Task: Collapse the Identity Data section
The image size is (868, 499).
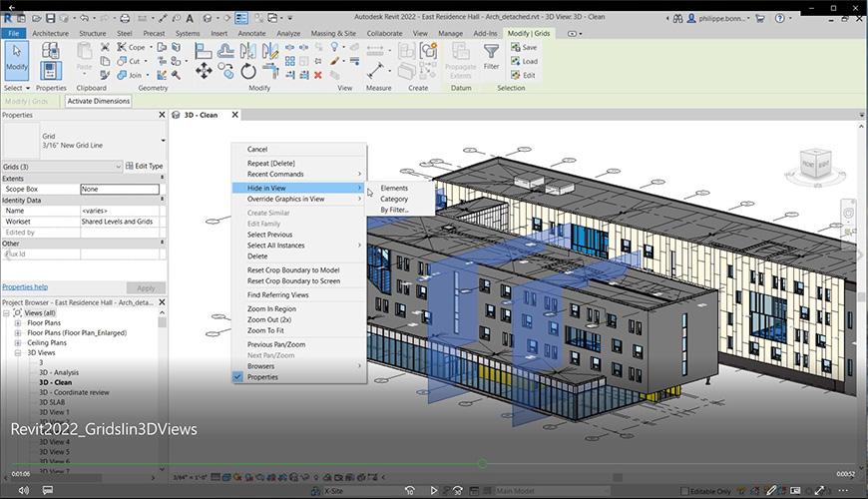Action: pos(163,200)
